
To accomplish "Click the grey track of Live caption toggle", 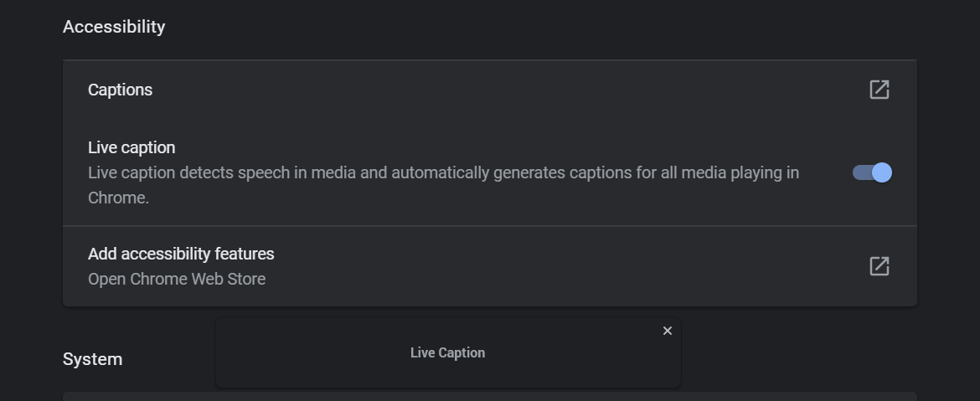I will (861, 172).
